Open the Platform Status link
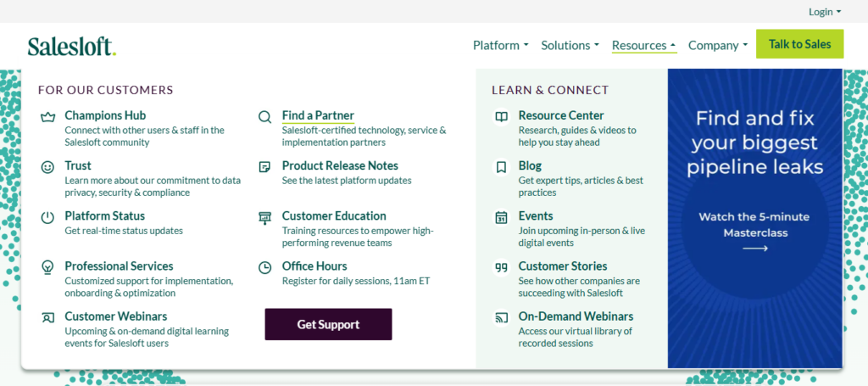The height and width of the screenshot is (386, 868). [x=104, y=216]
